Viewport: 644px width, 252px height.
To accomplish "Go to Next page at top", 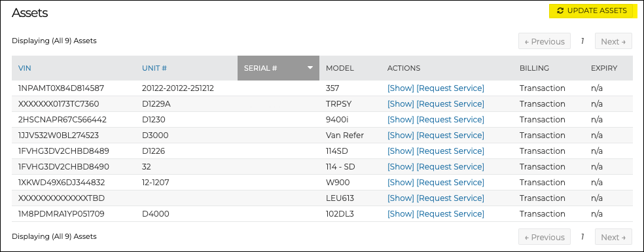I will point(613,41).
